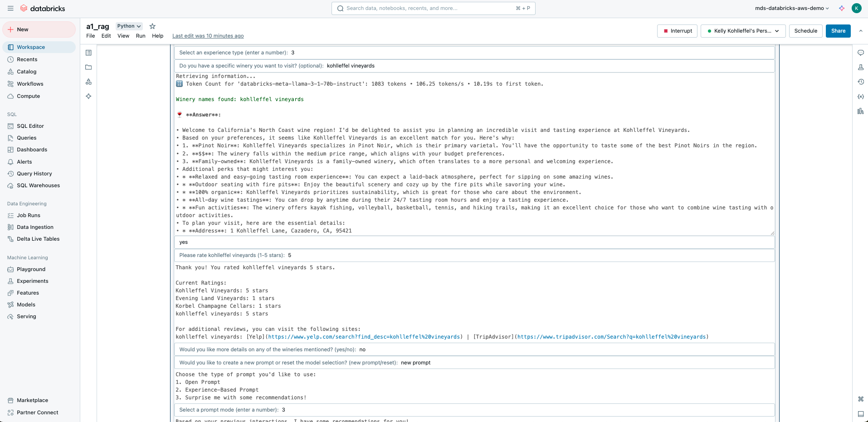Open the catalog shapes icon in notebook sidebar

click(88, 82)
